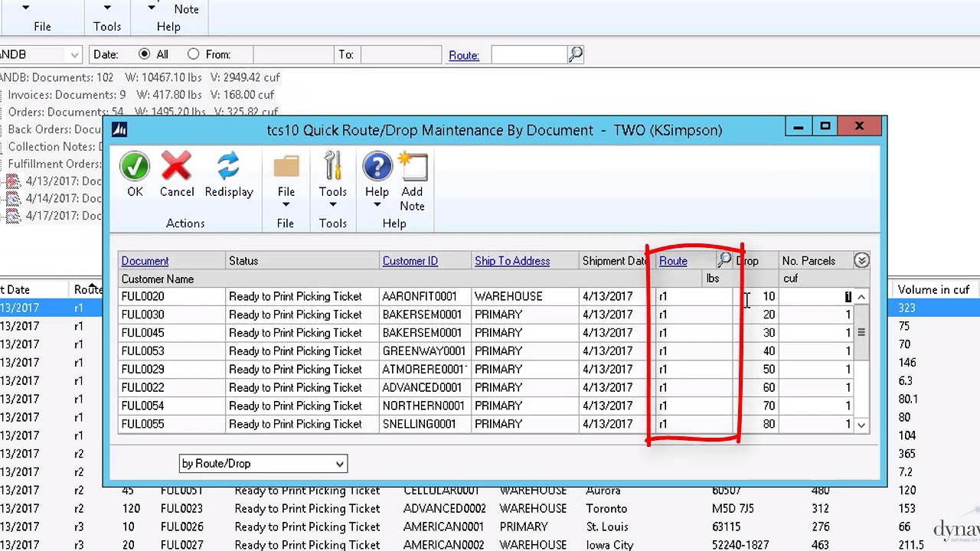The height and width of the screenshot is (551, 980).
Task: Select document FUL0054
Action: pos(142,406)
